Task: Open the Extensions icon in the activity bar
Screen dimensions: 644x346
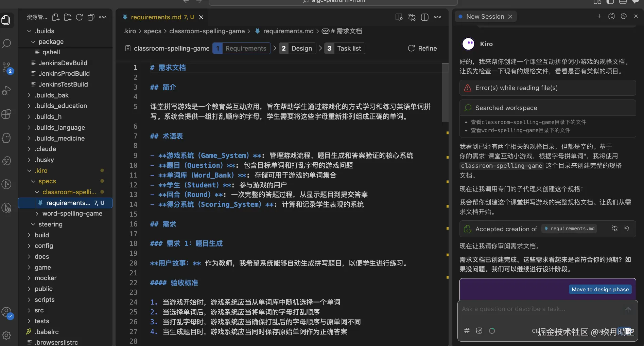Action: click(6, 114)
